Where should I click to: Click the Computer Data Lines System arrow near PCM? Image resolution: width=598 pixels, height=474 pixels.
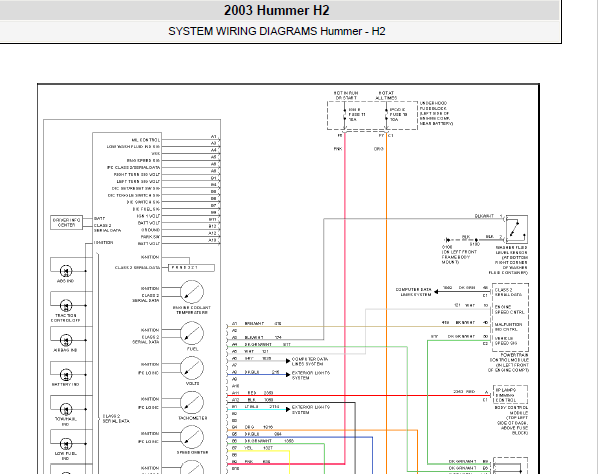(436, 292)
